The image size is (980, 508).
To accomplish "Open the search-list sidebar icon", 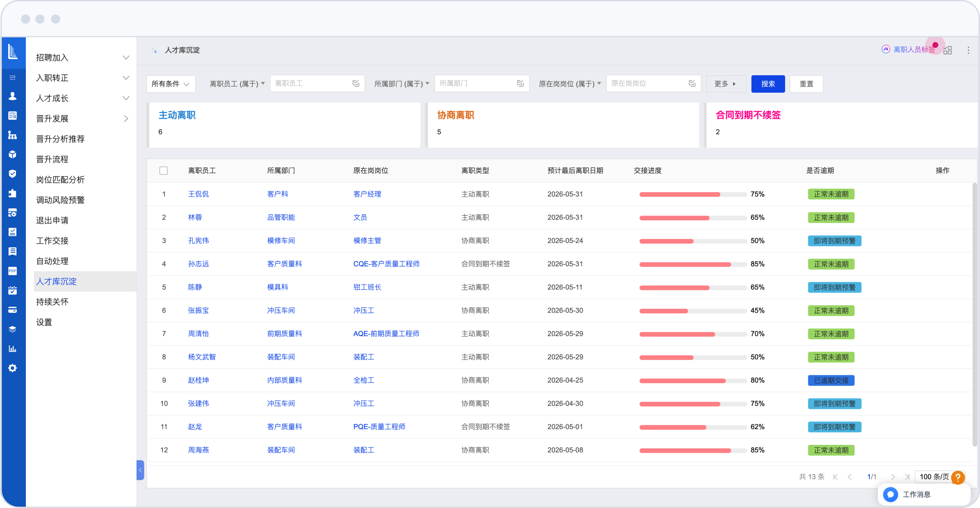I will (x=12, y=115).
